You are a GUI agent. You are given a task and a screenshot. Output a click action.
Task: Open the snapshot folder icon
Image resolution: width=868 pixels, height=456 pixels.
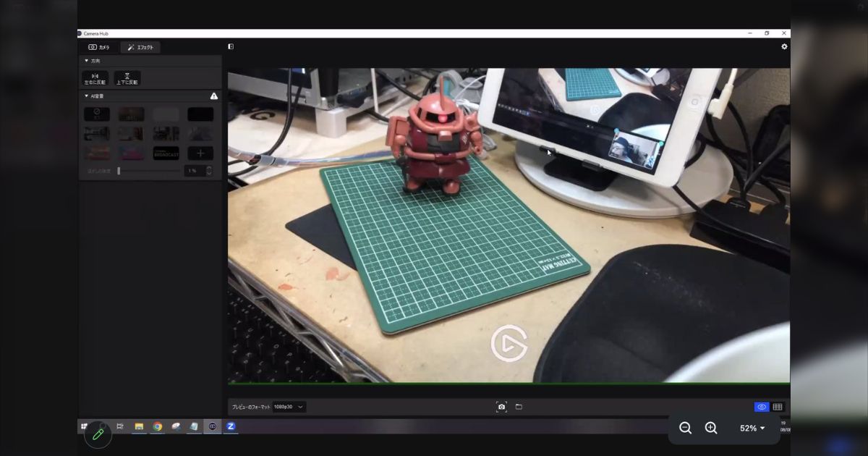(x=519, y=407)
